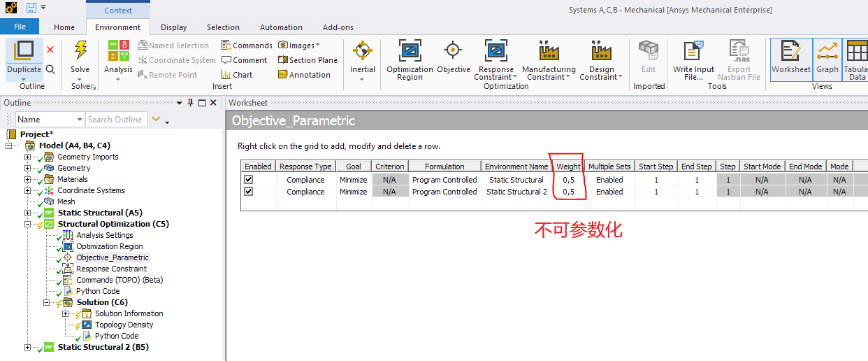Select Analysis Settings tree item
Image resolution: width=868 pixels, height=361 pixels.
click(x=104, y=235)
